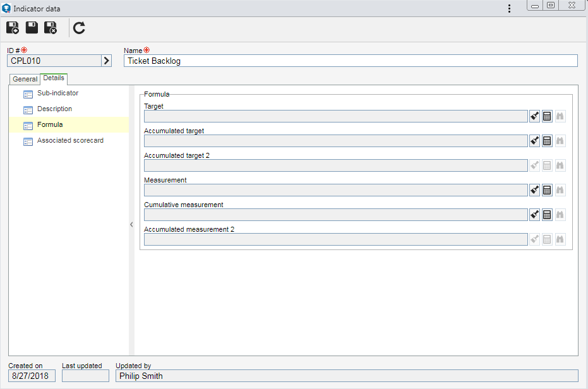Click the ID # field showing CPL010

pyautogui.click(x=54, y=61)
